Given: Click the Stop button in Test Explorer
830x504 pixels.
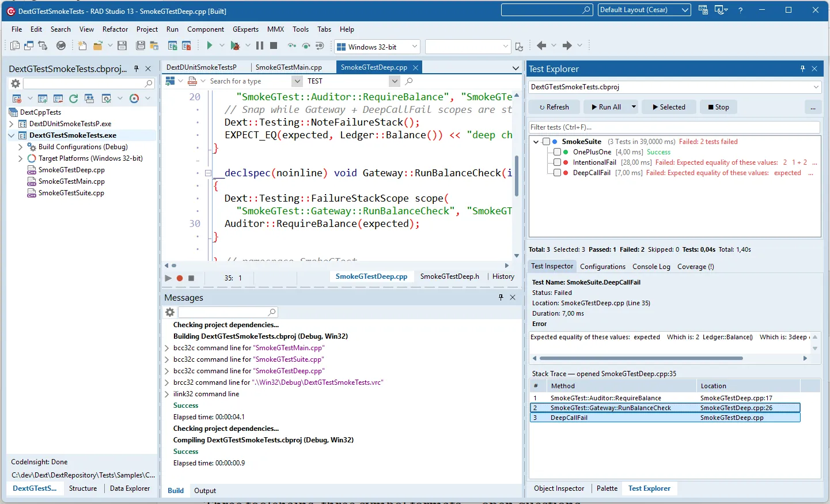Looking at the screenshot, I should 718,107.
